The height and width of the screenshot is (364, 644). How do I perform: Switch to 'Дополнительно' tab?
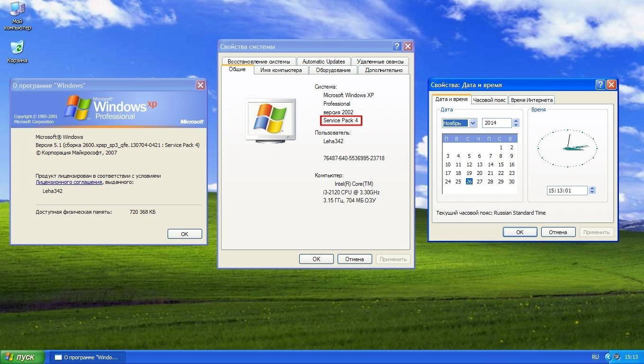(x=384, y=70)
